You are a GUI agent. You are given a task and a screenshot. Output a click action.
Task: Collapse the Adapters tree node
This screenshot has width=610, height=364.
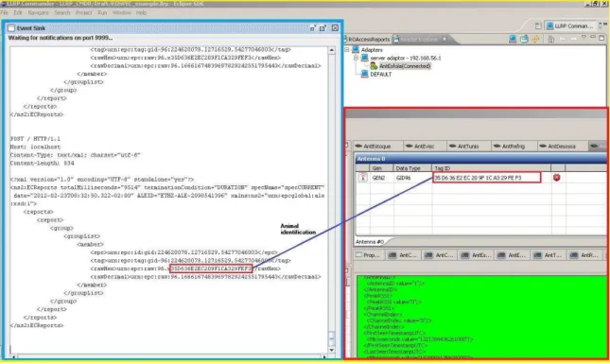click(x=347, y=50)
